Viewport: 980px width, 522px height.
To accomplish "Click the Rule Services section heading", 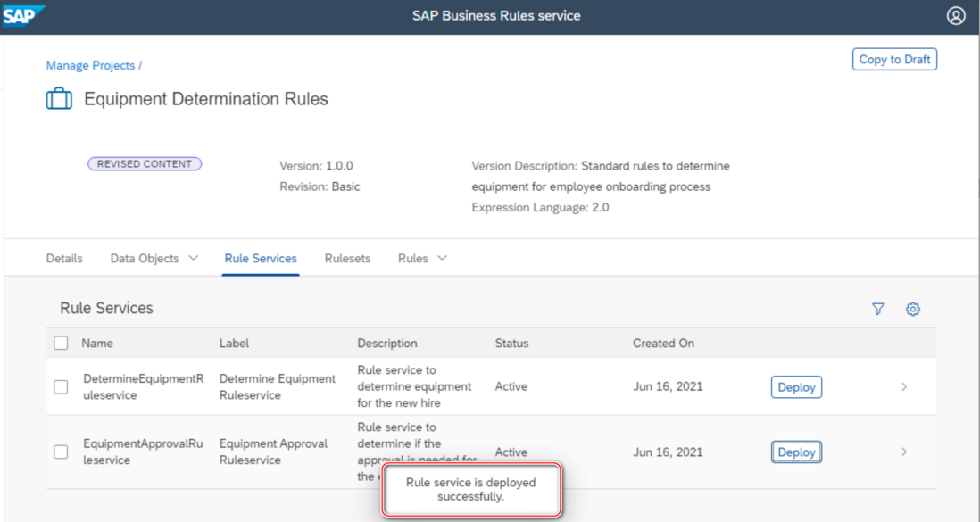I will pyautogui.click(x=107, y=308).
